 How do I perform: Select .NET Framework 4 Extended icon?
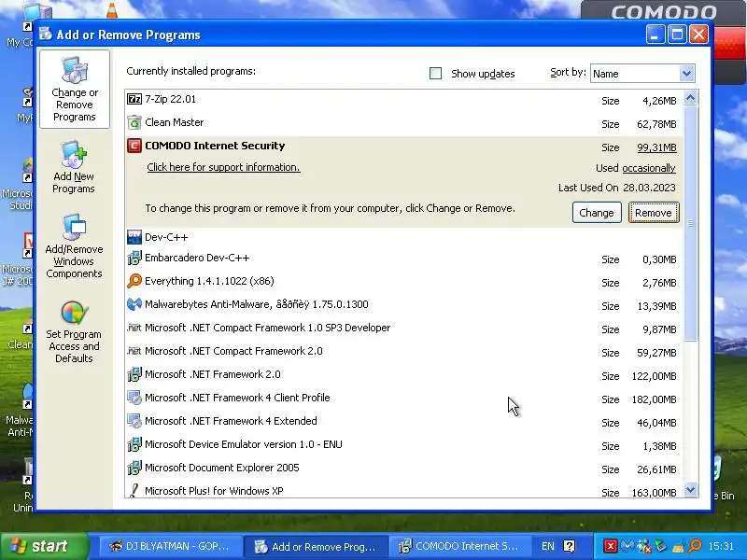click(x=134, y=421)
